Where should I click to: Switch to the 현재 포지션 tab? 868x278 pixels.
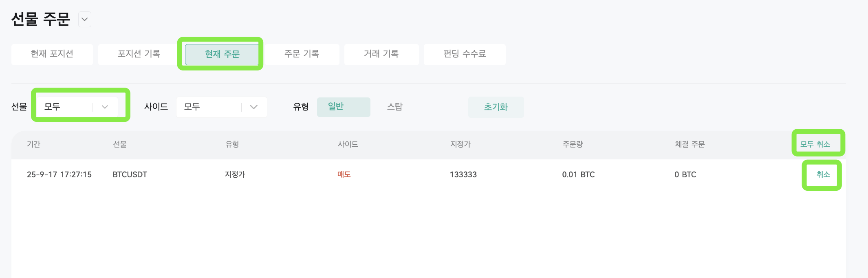pos(52,54)
